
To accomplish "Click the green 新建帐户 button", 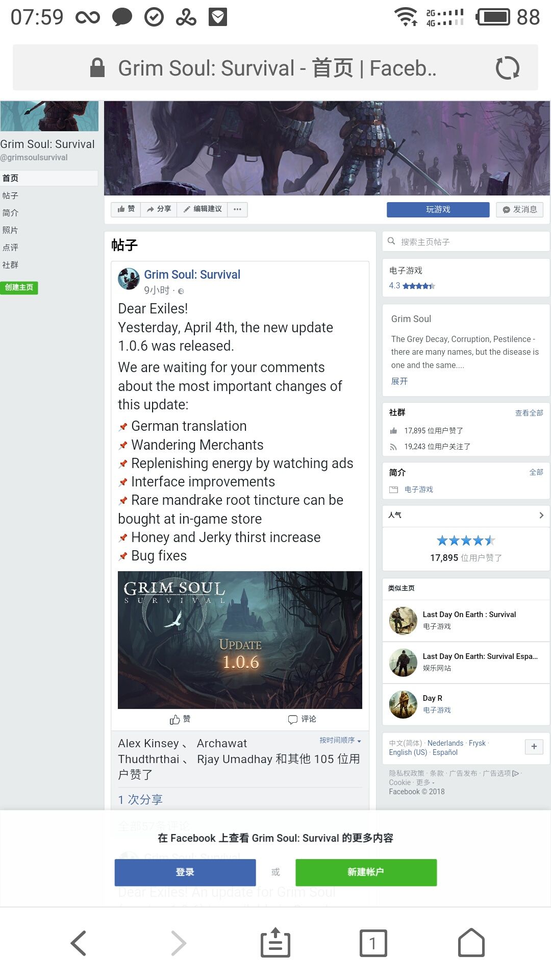I will [x=366, y=872].
